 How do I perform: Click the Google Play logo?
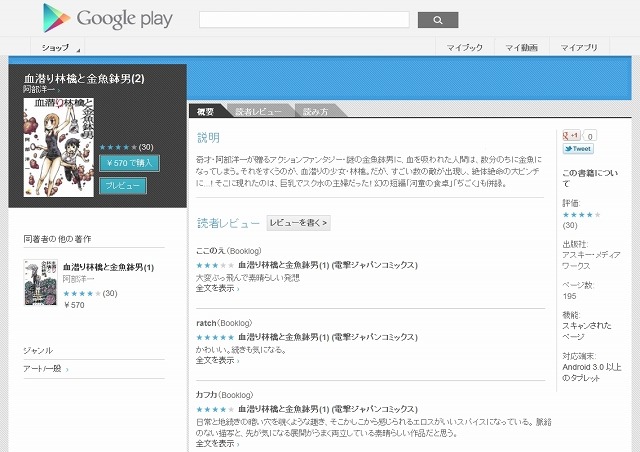[x=108, y=18]
